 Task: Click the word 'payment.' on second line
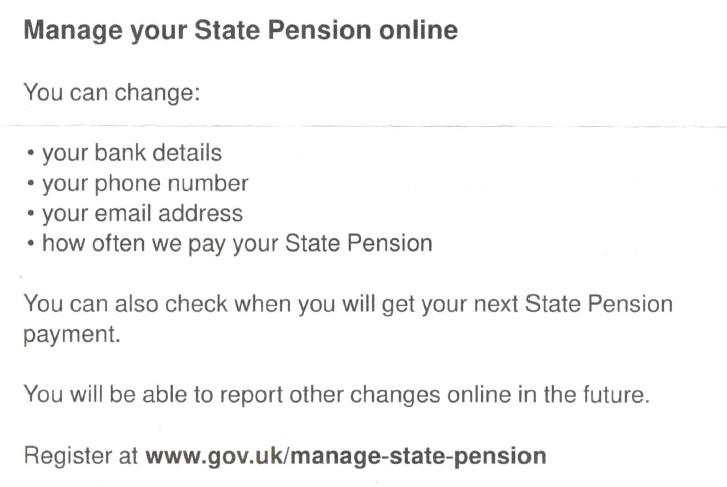point(72,335)
